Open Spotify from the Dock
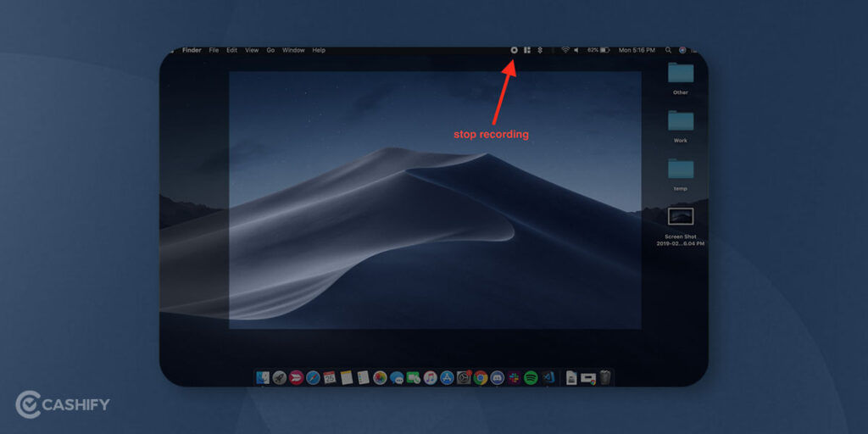The image size is (868, 434). point(531,377)
